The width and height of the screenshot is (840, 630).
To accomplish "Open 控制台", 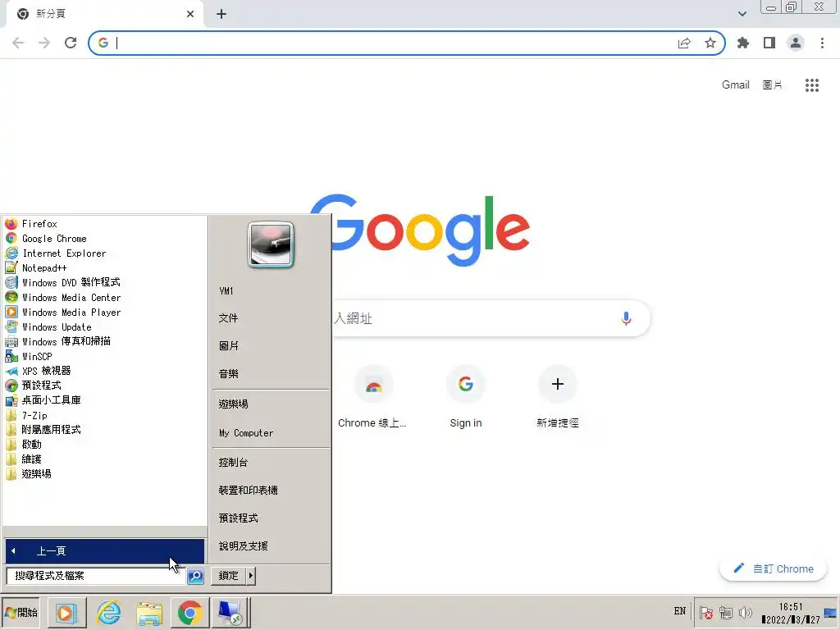I will pos(233,463).
